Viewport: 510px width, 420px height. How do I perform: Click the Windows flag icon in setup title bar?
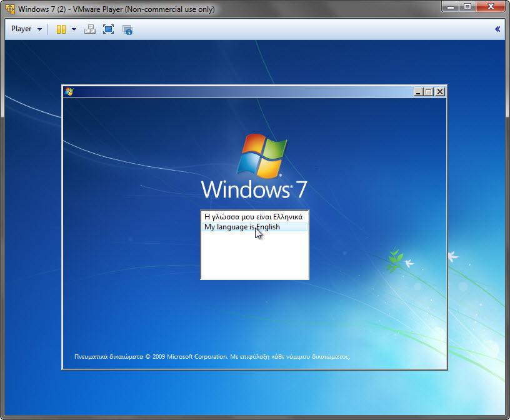[x=69, y=92]
